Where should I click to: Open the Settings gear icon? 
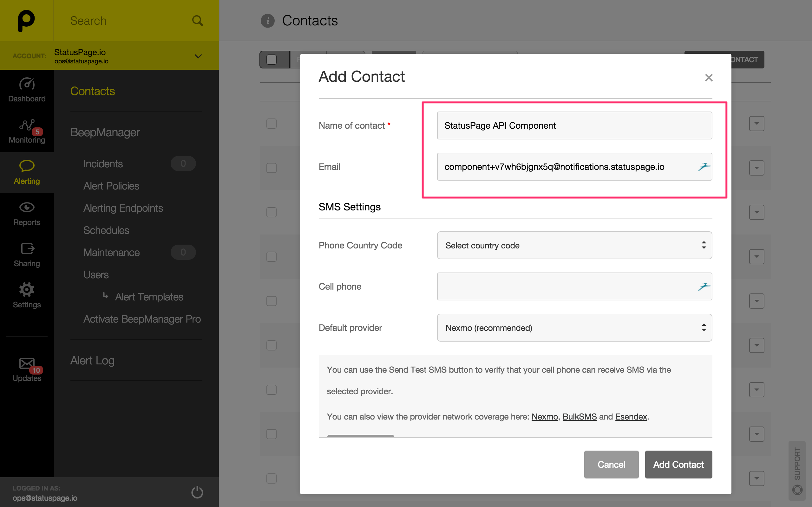27,290
